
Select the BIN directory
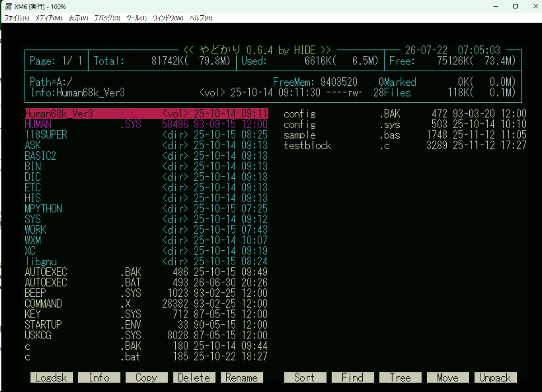click(146, 166)
